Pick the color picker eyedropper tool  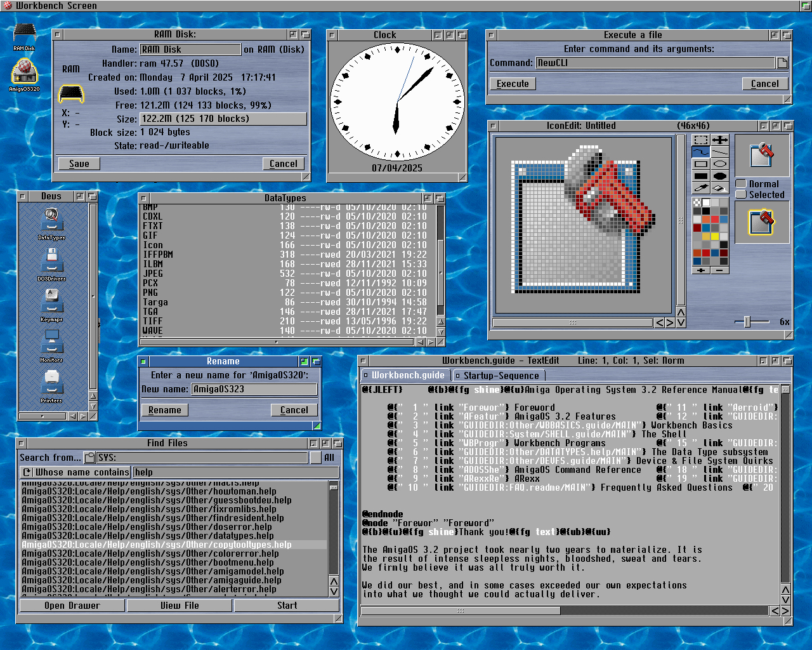click(x=701, y=188)
